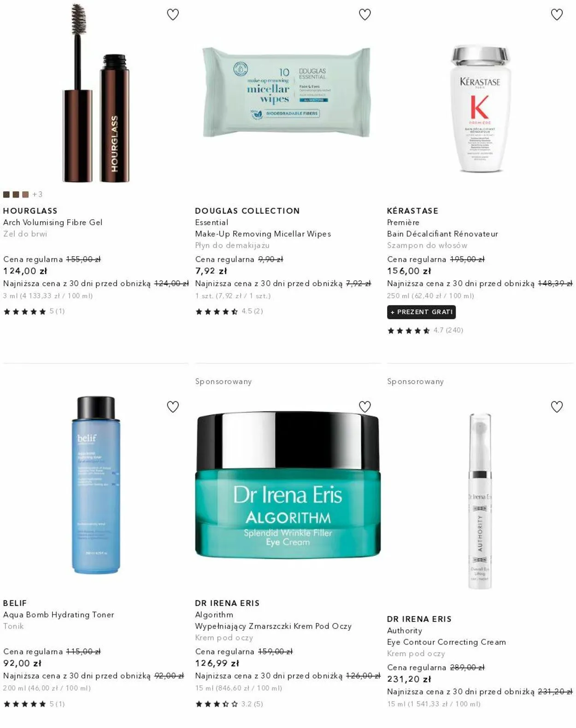Image resolution: width=576 pixels, height=728 pixels.
Task: Favorite the Douglas micellar wipes with heart
Action: tap(365, 15)
